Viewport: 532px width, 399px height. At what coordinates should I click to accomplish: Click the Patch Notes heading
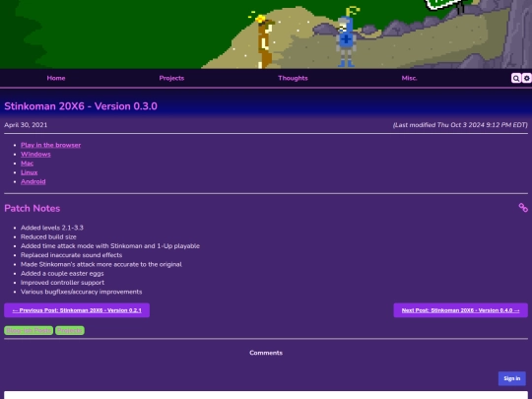(33, 208)
